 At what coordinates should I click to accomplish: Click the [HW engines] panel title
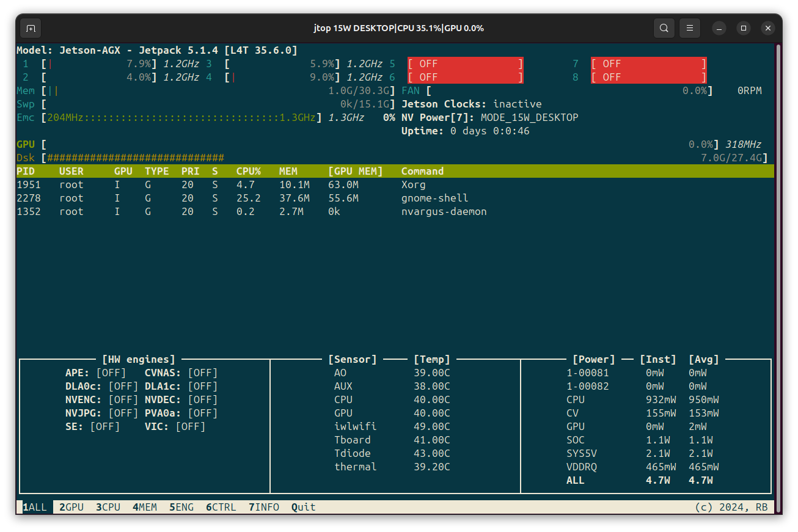click(139, 359)
